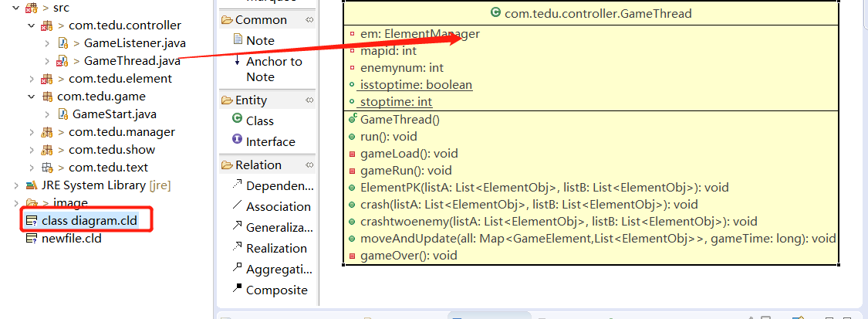Expand com.tedu.manager package

(32, 132)
